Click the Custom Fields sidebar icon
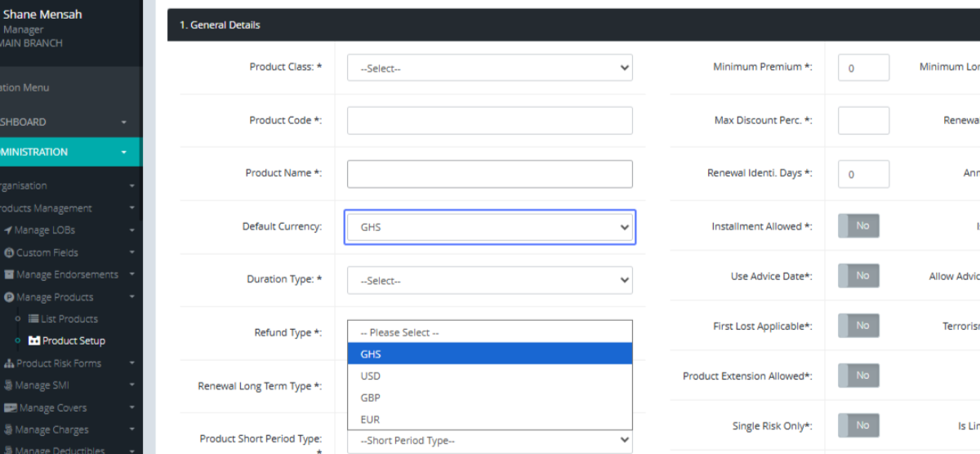The height and width of the screenshot is (454, 980). (x=9, y=252)
